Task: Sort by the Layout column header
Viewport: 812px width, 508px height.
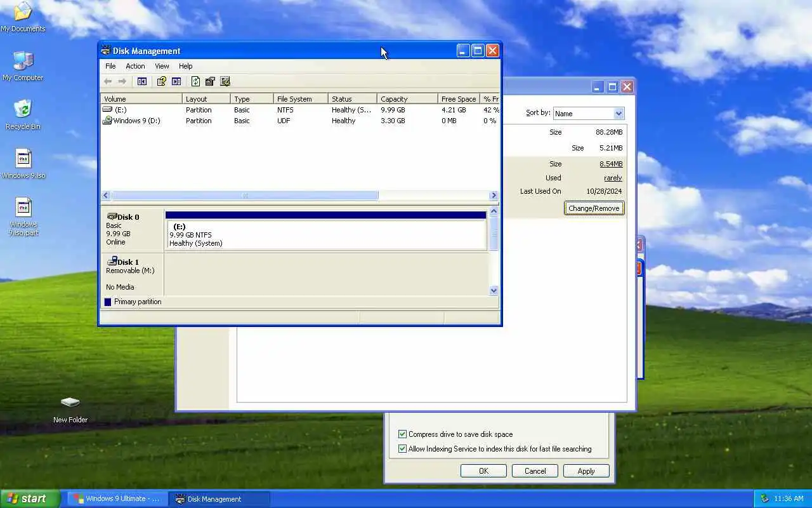Action: (x=206, y=99)
